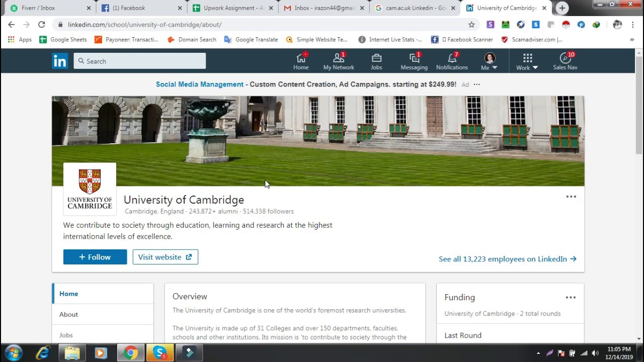The height and width of the screenshot is (362, 644).
Task: Open Google Translate bookmark
Action: pos(251,39)
